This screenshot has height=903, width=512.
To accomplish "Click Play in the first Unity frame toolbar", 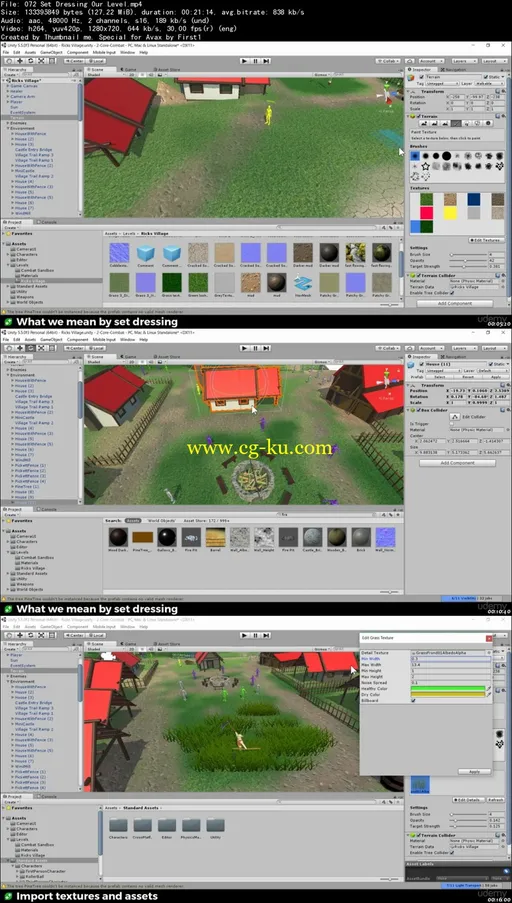I will (x=244, y=60).
